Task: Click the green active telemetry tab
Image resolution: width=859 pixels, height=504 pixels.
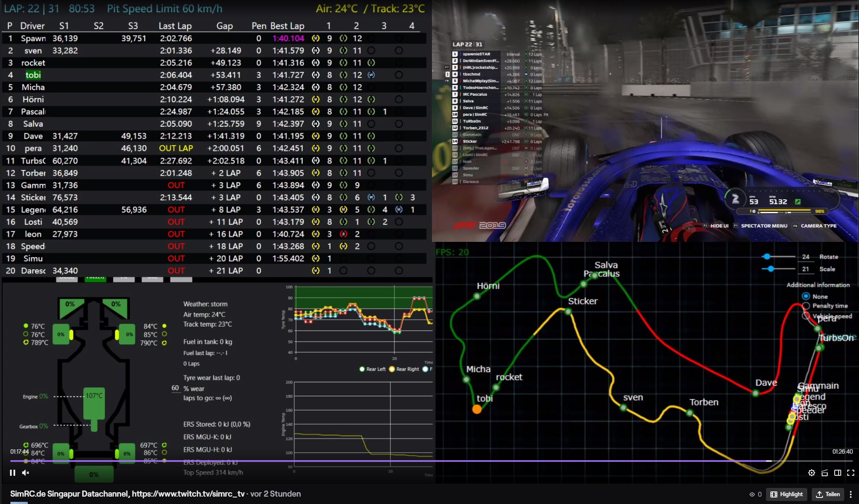Action: click(x=95, y=279)
